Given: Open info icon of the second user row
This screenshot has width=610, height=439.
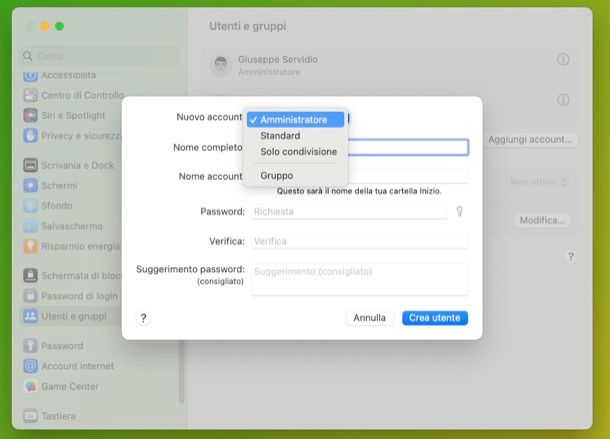Looking at the screenshot, I should (x=563, y=100).
